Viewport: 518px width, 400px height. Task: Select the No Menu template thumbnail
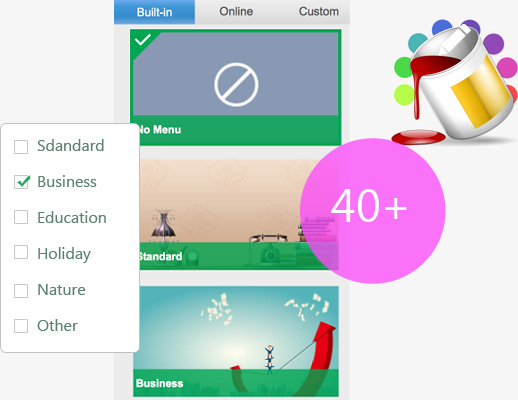pos(236,87)
